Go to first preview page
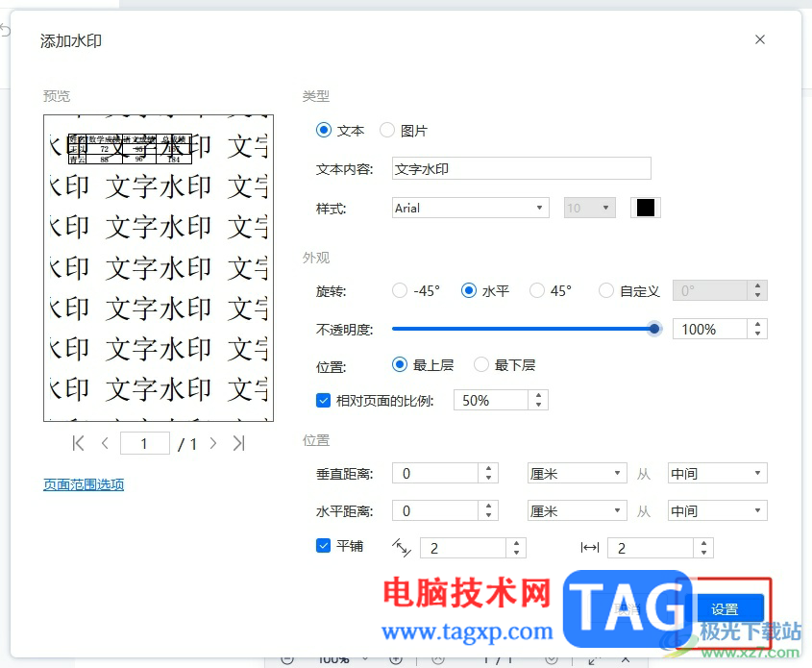 pyautogui.click(x=78, y=443)
